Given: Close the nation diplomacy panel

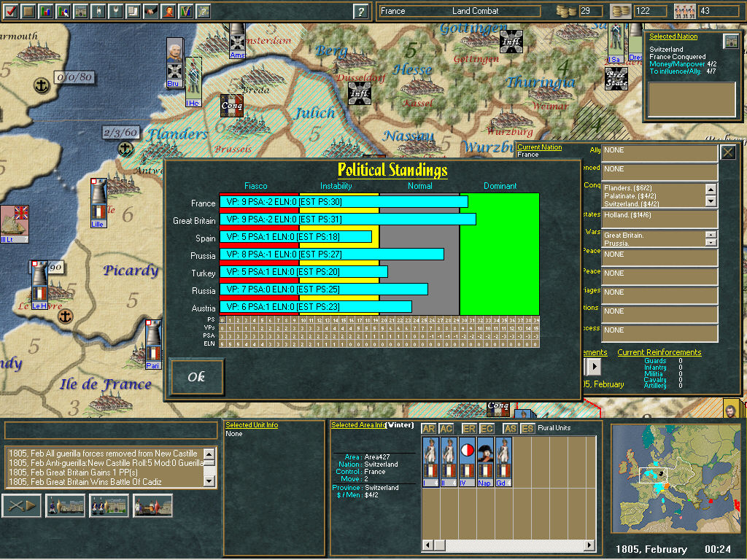Looking at the screenshot, I should (728, 152).
